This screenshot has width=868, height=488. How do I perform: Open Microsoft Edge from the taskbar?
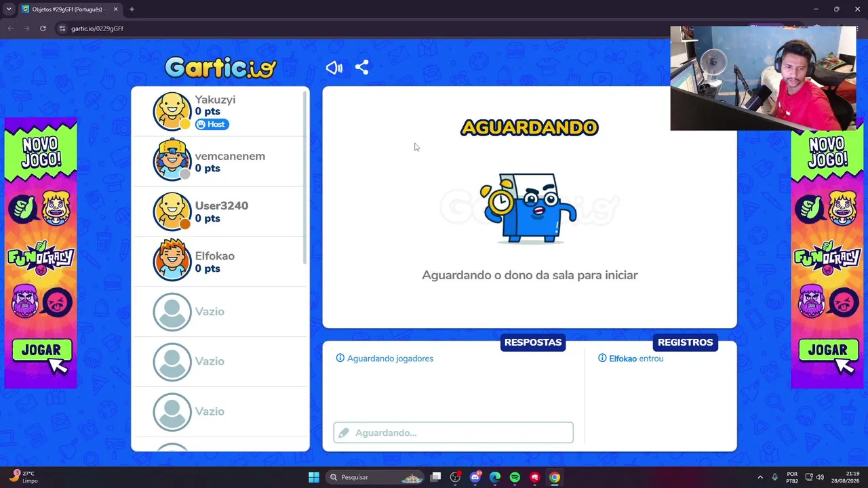pyautogui.click(x=495, y=477)
